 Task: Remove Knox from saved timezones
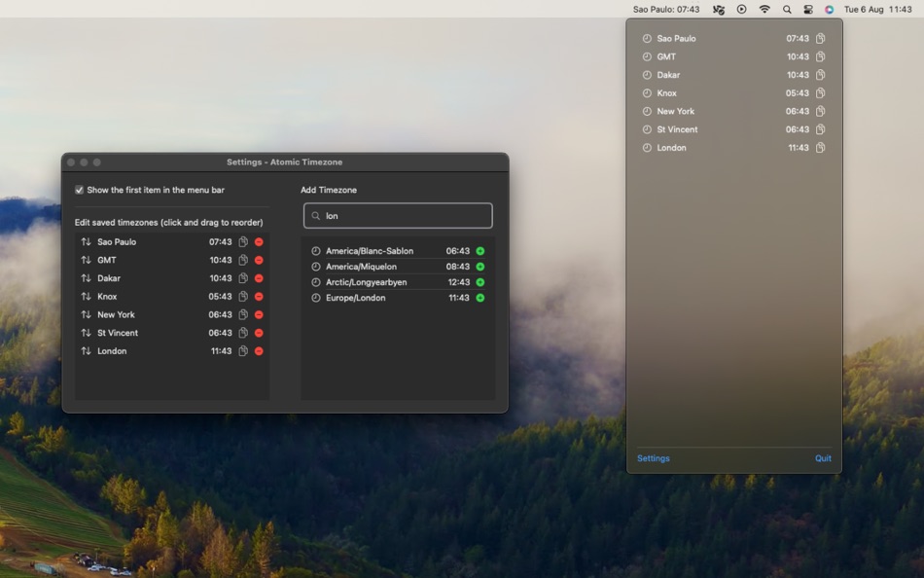tap(259, 297)
